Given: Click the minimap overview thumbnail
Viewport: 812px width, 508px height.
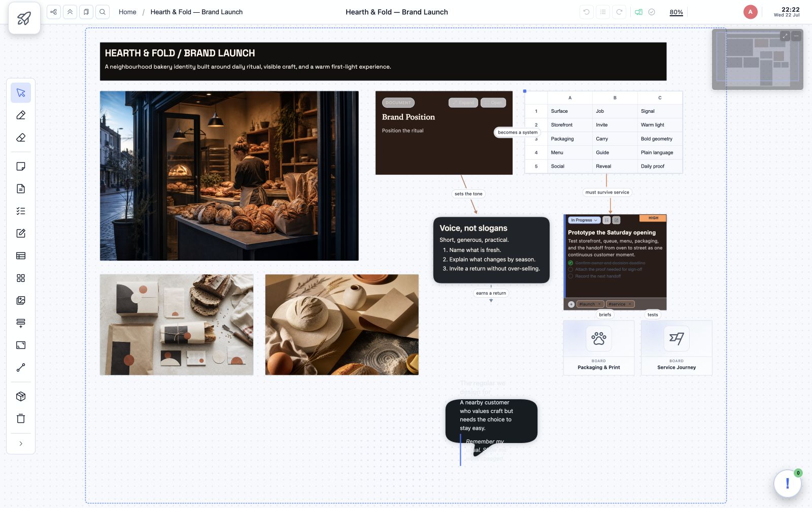Looking at the screenshot, I should click(x=757, y=59).
